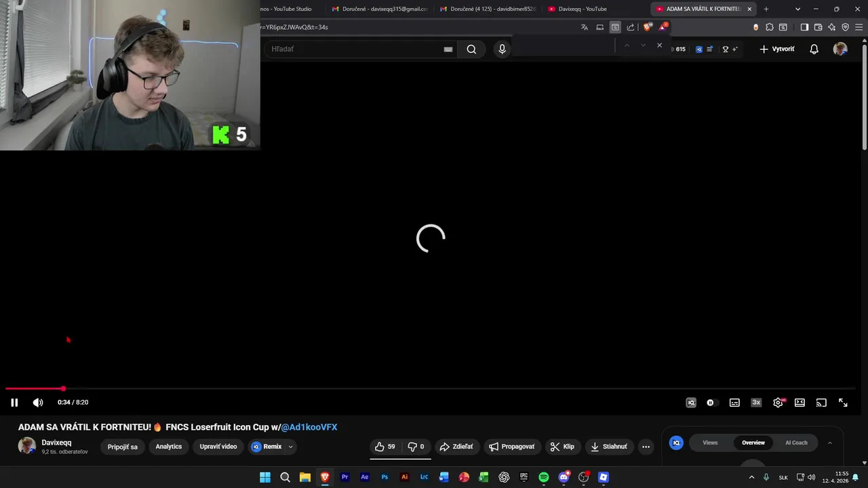Share video via Zdieľať

[456, 447]
